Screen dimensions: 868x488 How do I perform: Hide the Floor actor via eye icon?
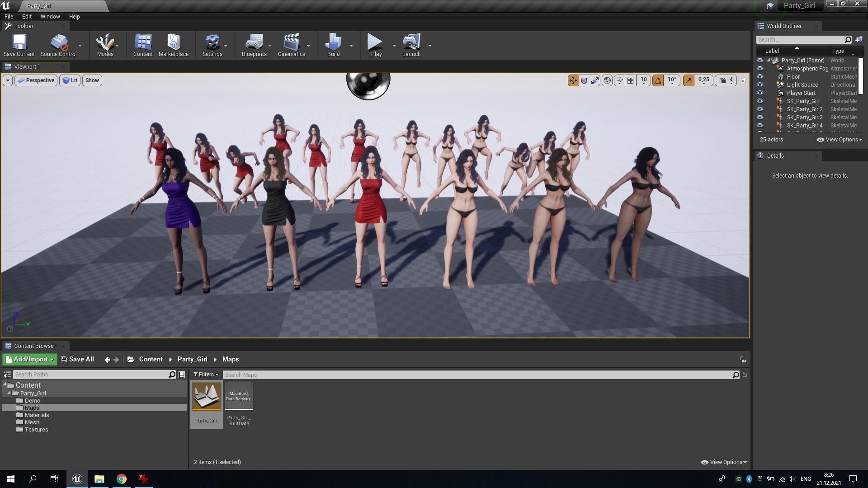tap(760, 77)
